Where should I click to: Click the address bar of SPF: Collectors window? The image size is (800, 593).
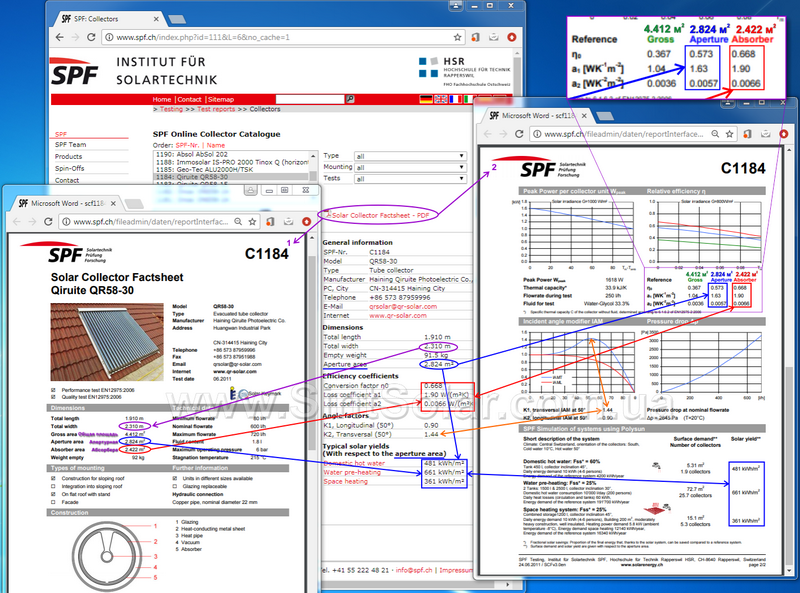tap(283, 37)
